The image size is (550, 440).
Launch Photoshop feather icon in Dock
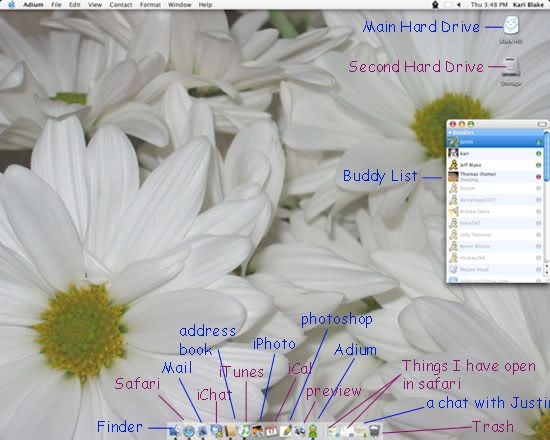point(286,431)
